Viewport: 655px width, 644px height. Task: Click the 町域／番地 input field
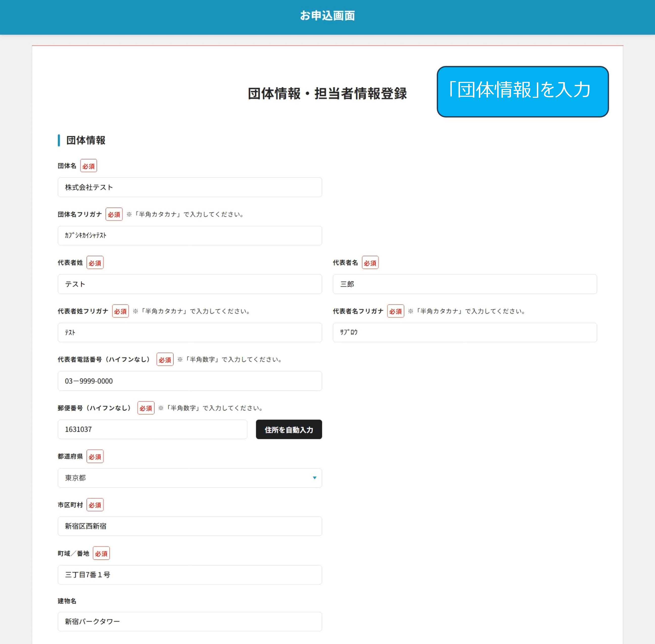click(189, 575)
